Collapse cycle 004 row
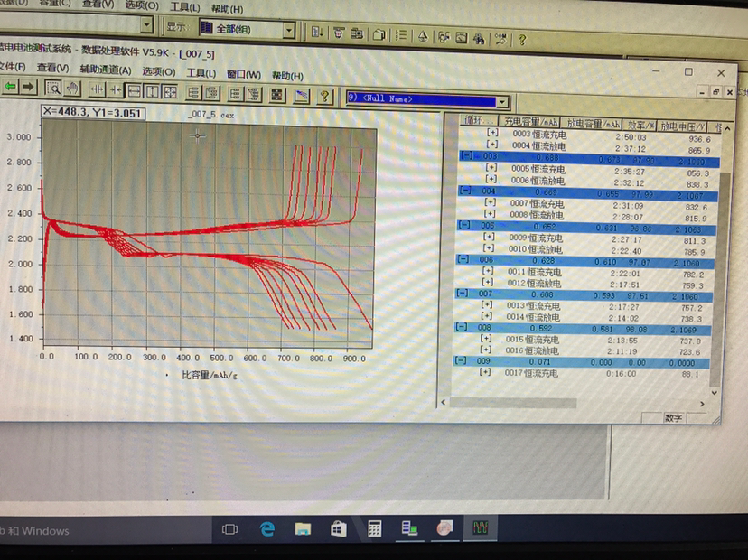Viewport: 748px width, 560px height. coord(466,191)
